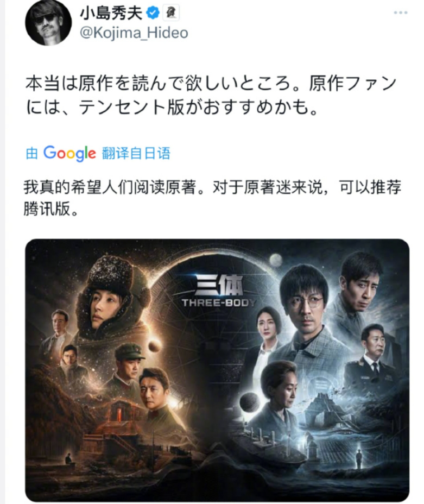Select the original Japanese tweet text
The image size is (424, 504).
click(211, 95)
